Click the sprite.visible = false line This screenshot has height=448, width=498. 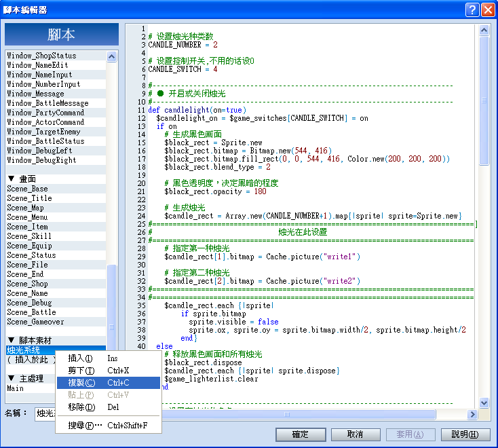tap(234, 322)
